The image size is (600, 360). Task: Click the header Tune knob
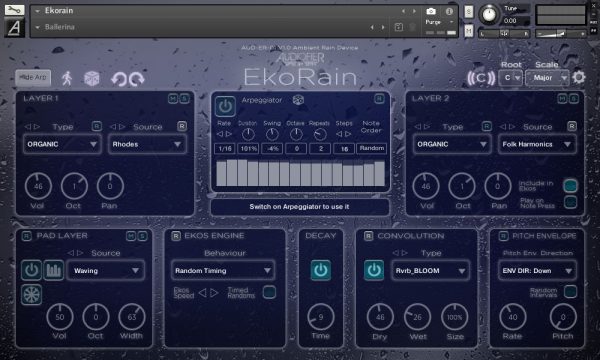489,15
